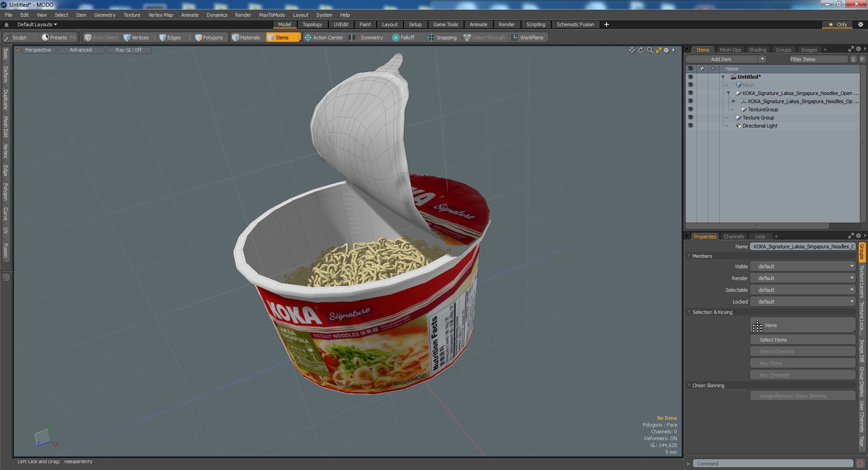Hide the Directional Light item
Screen dimensions: 868x470
click(x=690, y=126)
